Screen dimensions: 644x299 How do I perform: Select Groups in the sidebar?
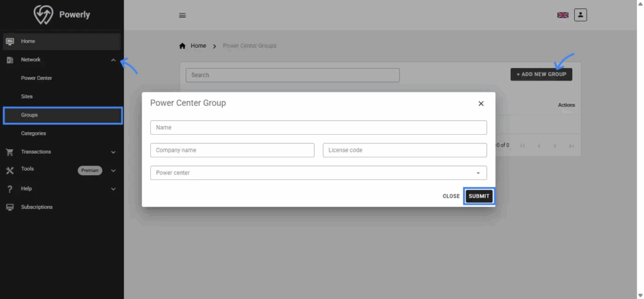(30, 115)
